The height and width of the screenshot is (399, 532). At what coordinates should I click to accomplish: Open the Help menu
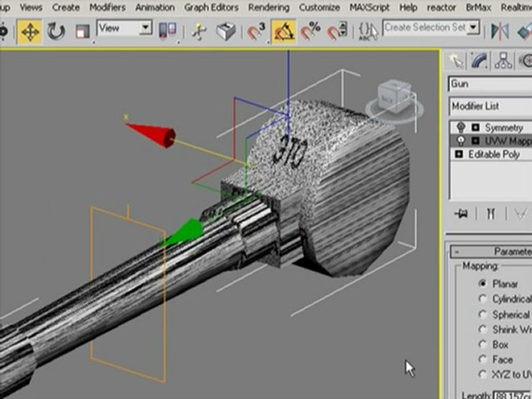click(x=408, y=7)
